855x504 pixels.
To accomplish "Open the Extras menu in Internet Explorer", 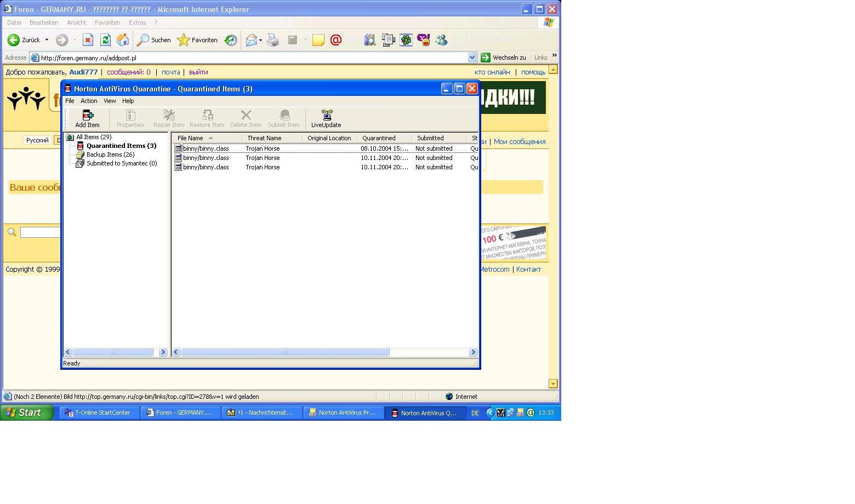I will click(x=137, y=22).
